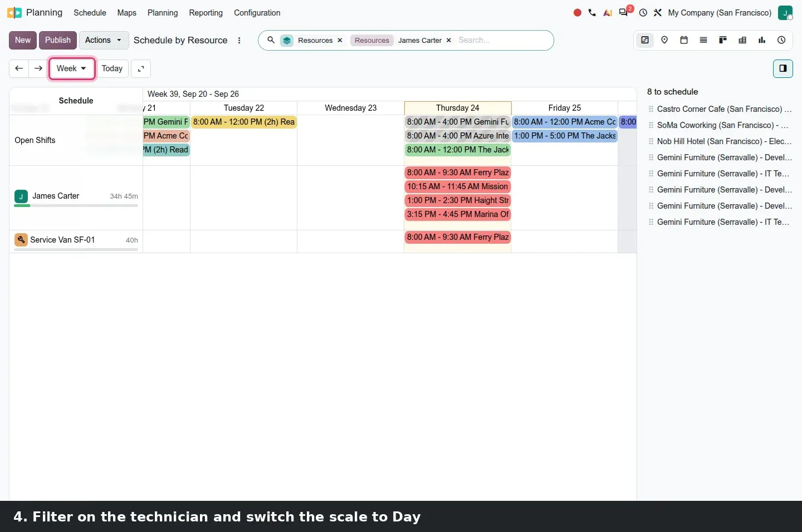Remove the James Carter filter facet
Image resolution: width=802 pixels, height=532 pixels.
(449, 40)
